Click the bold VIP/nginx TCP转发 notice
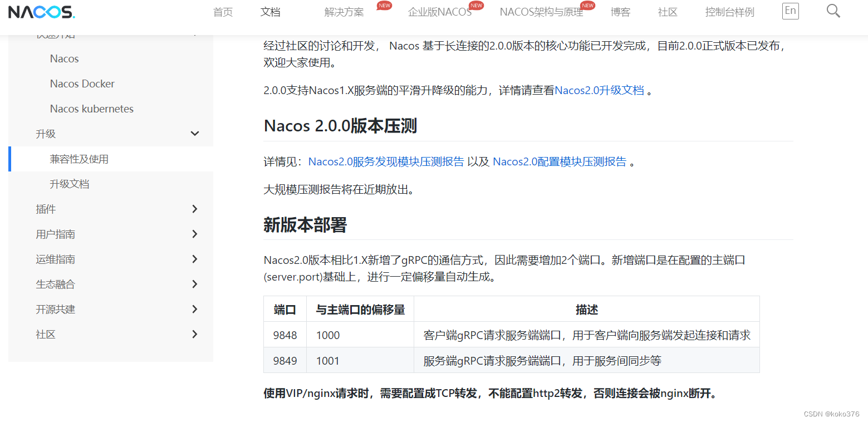This screenshot has width=868, height=422. click(492, 394)
